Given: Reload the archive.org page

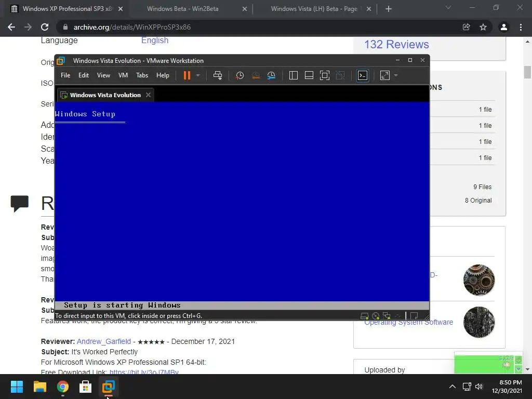Looking at the screenshot, I should pos(45,27).
